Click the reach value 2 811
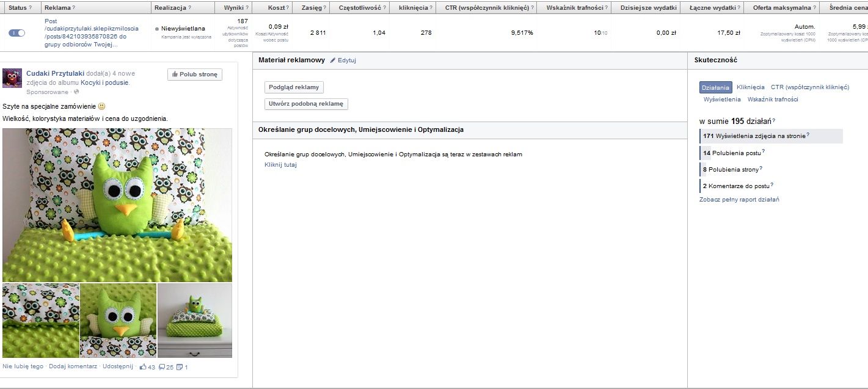 (318, 32)
